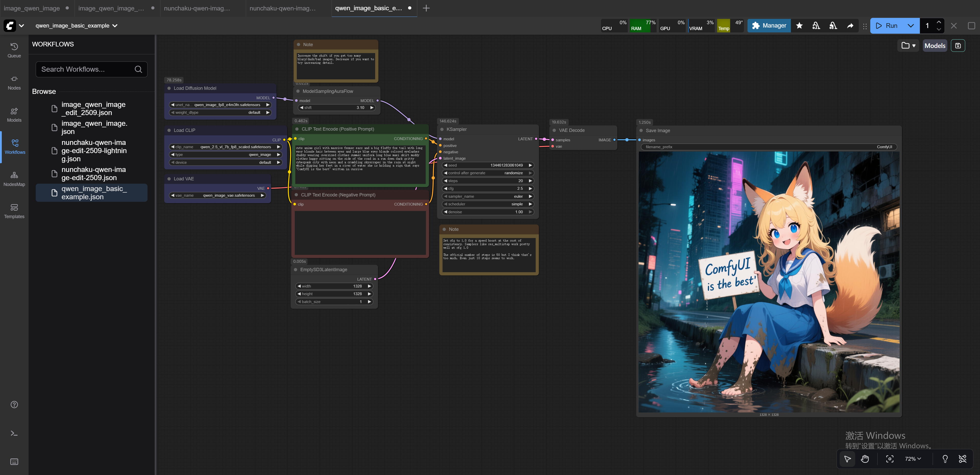Toggle the console terminal icon
Viewport: 980px width, 475px height.
tap(14, 433)
